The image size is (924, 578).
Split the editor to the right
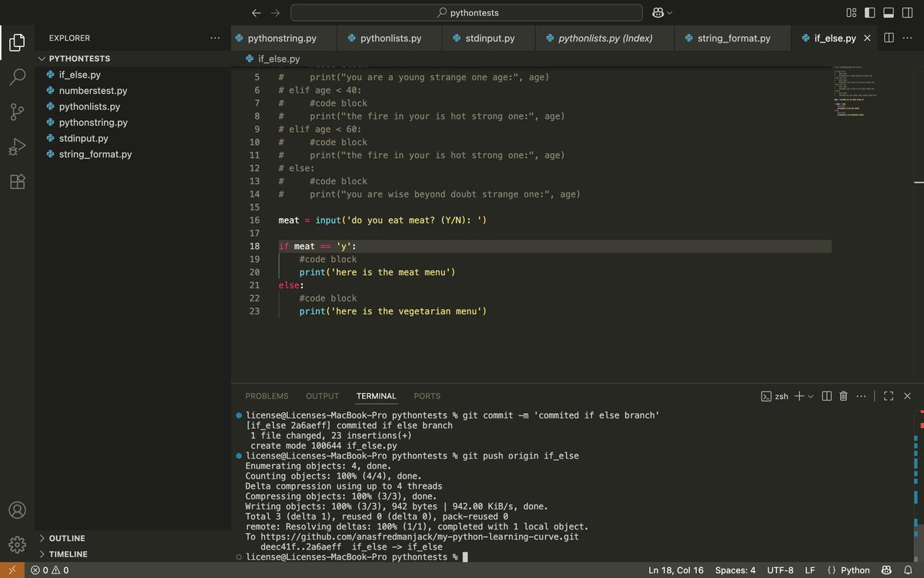[889, 38]
